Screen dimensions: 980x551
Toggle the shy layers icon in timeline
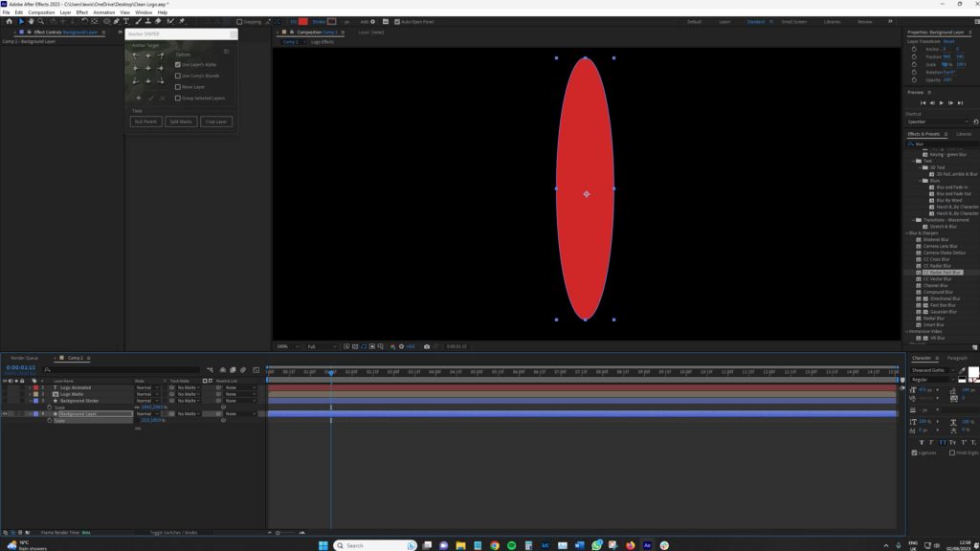click(222, 370)
